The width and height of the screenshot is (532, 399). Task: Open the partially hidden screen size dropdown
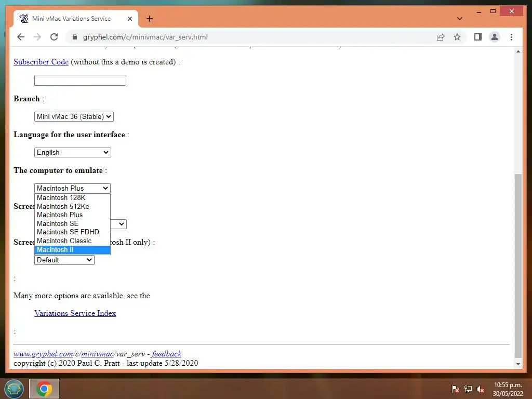pyautogui.click(x=118, y=224)
